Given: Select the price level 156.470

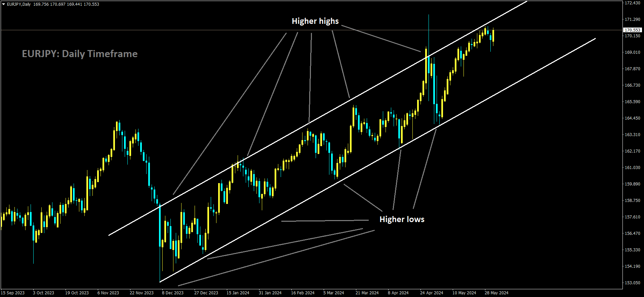Looking at the screenshot, I should tap(632, 234).
